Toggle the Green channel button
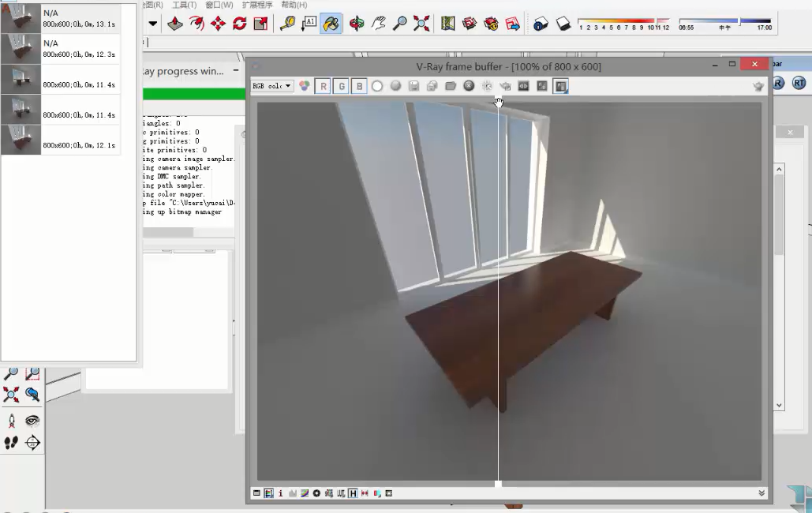The width and height of the screenshot is (812, 513). [x=341, y=86]
